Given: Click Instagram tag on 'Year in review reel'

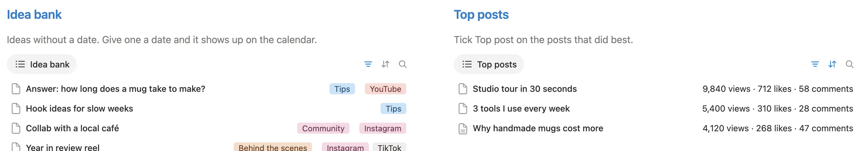Looking at the screenshot, I should [x=345, y=147].
